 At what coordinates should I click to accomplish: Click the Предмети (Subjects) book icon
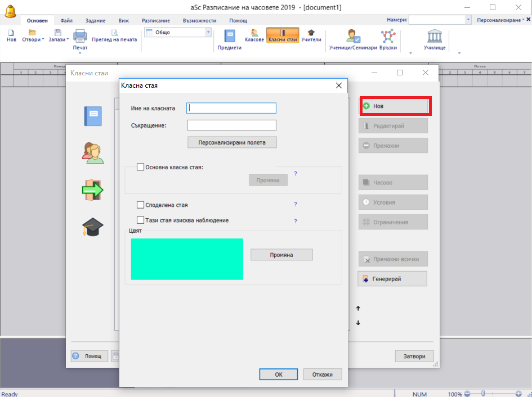click(230, 37)
